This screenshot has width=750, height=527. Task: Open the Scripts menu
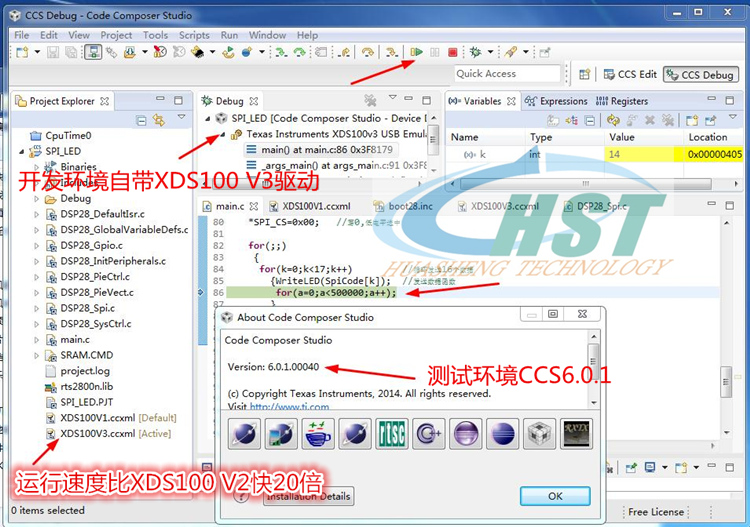click(x=194, y=35)
